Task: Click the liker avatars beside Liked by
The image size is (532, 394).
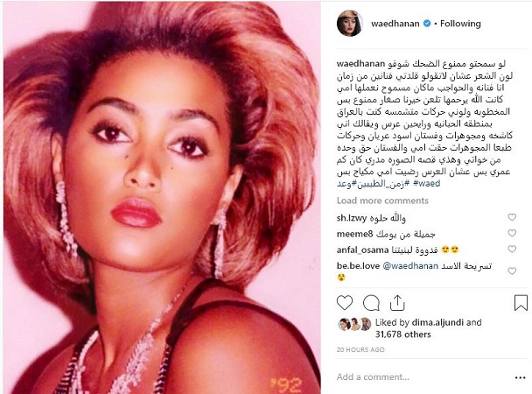Action: (354, 325)
